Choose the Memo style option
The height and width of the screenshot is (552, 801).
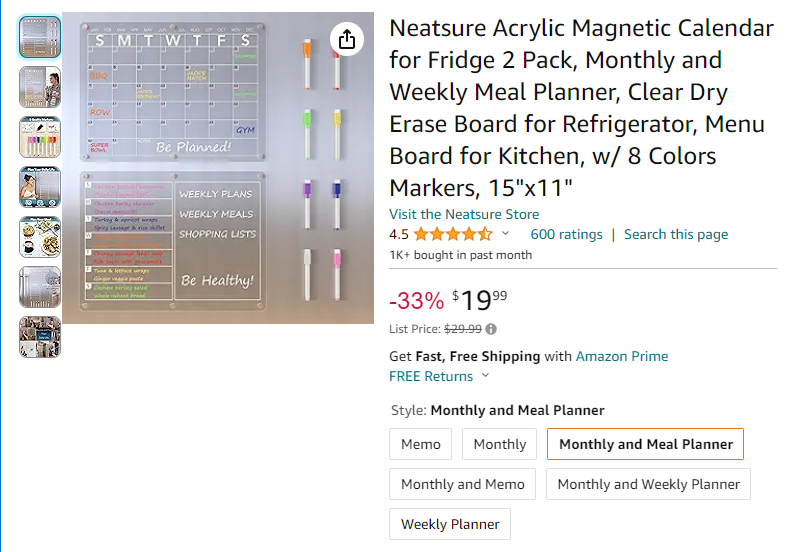click(421, 444)
